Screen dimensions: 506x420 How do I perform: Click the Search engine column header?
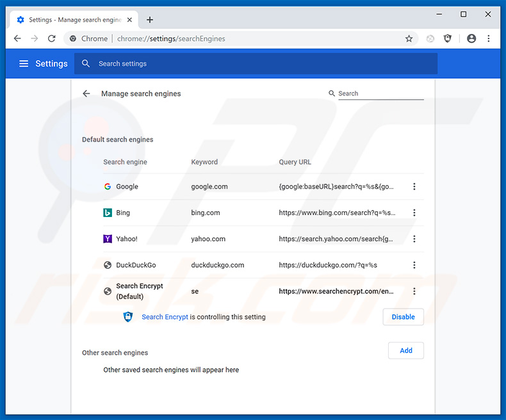pos(125,162)
